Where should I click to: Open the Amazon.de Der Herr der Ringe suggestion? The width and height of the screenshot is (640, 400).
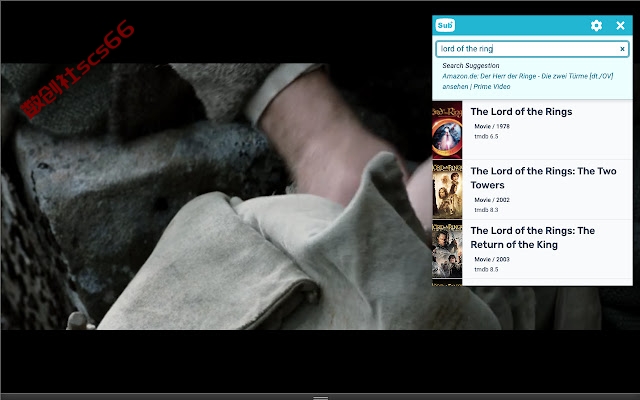[x=527, y=81]
